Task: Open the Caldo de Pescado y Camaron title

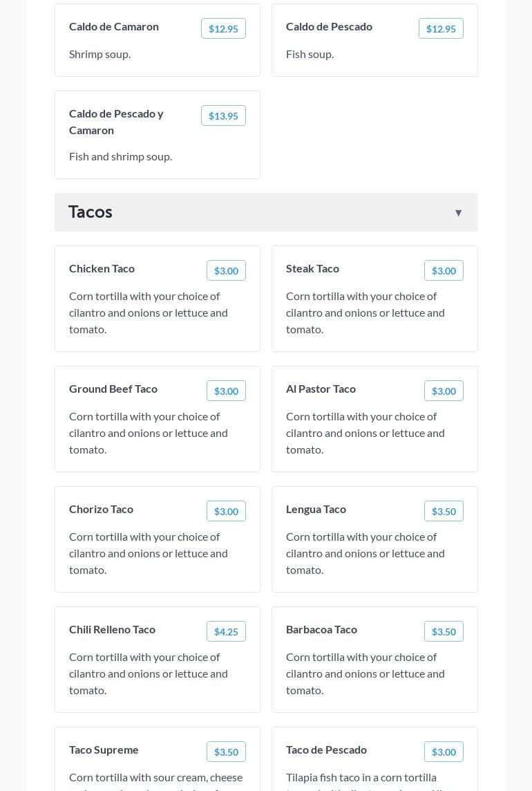Action: 116,122
